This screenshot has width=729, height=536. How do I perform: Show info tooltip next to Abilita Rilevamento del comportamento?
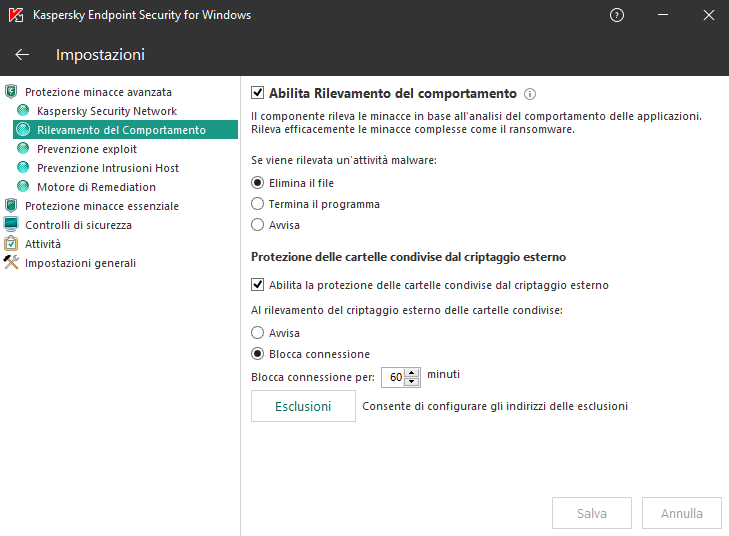tap(530, 94)
